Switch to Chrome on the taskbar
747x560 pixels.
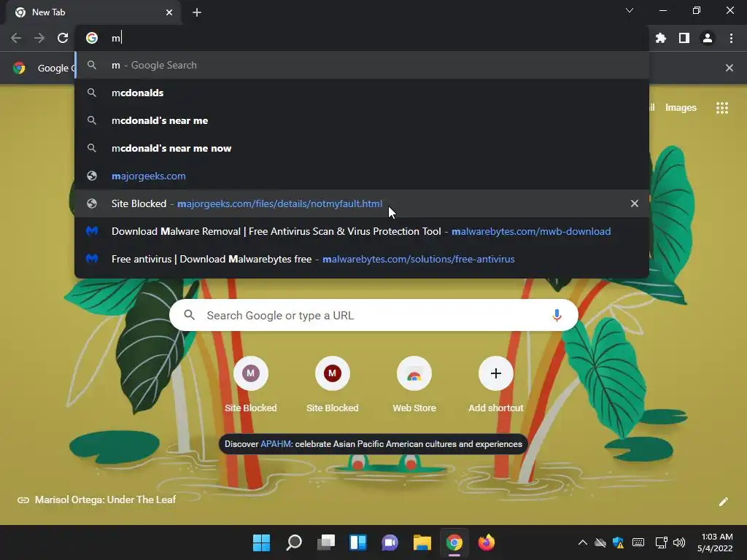pyautogui.click(x=454, y=542)
